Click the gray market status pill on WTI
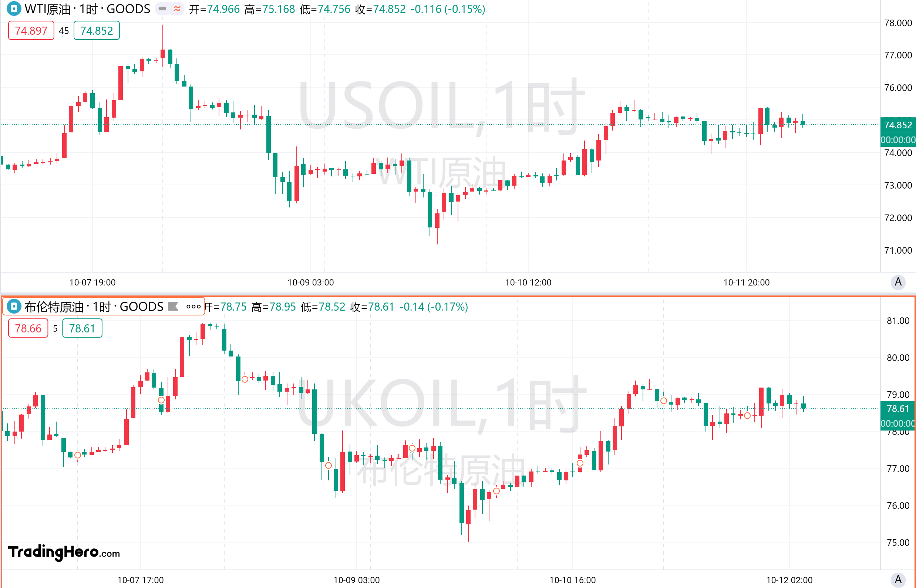 pos(162,9)
